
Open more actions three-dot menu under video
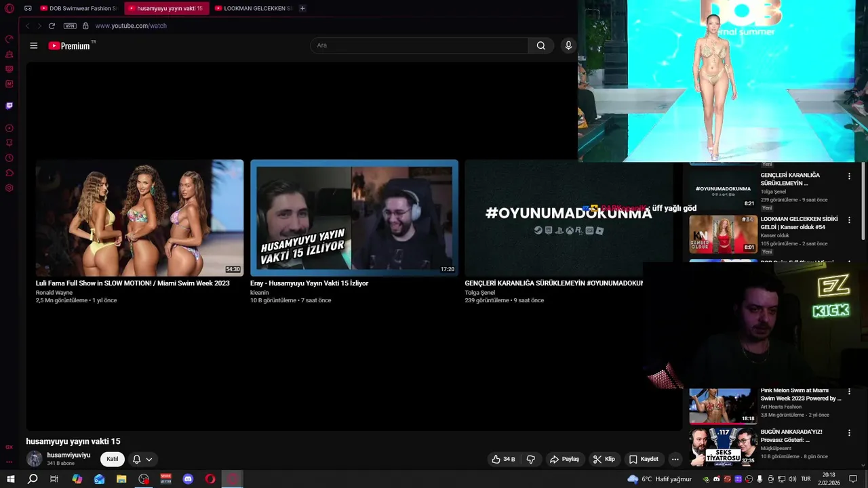675,459
